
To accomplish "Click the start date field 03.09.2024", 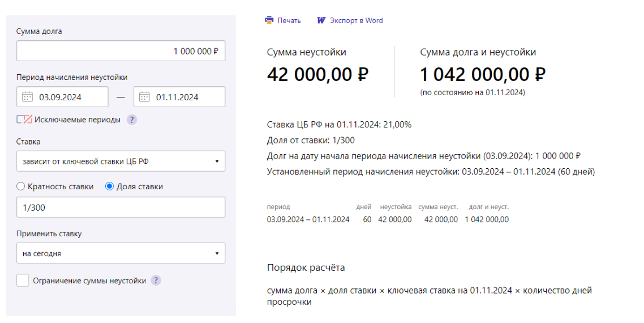I will 62,97.
